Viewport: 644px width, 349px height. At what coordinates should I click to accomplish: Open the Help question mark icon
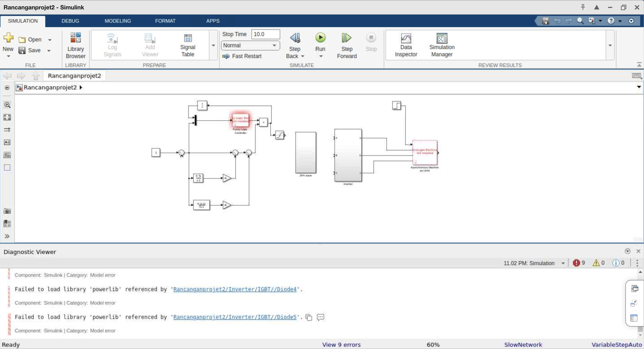(x=611, y=21)
